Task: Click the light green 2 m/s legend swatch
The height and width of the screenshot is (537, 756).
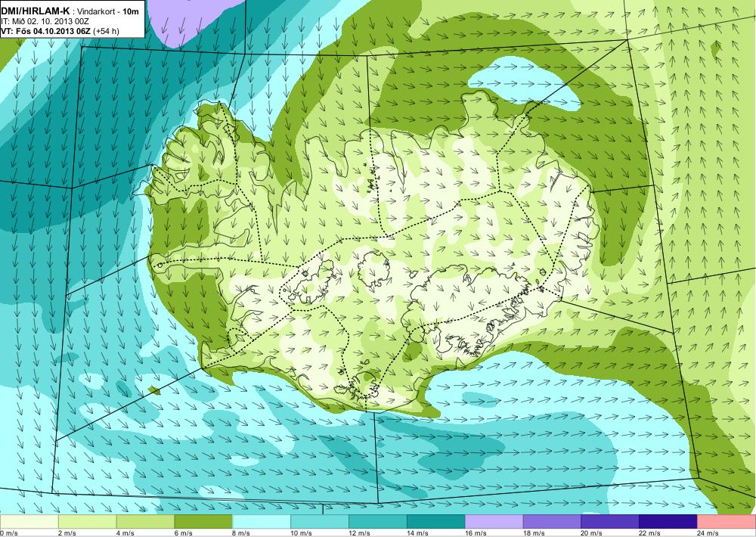Action: pyautogui.click(x=87, y=522)
